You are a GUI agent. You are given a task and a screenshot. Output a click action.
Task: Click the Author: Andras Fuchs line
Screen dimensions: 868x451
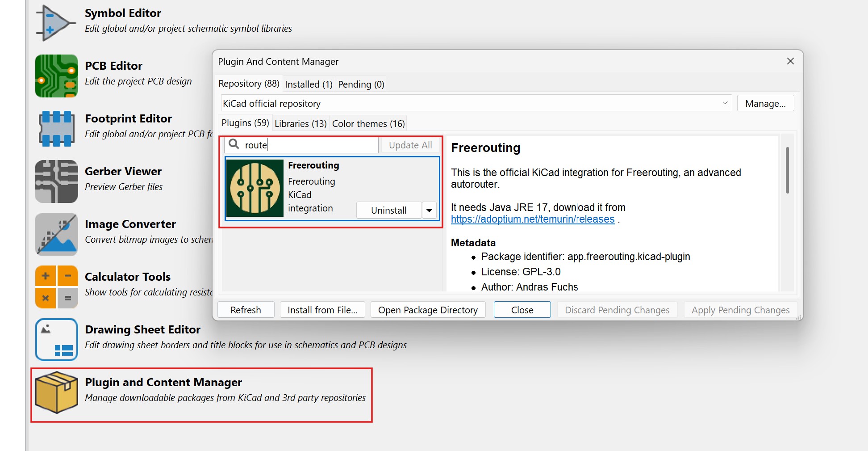(x=530, y=287)
